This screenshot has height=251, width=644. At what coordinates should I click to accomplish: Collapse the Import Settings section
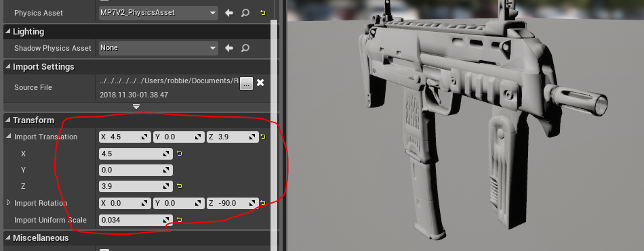pyautogui.click(x=8, y=67)
